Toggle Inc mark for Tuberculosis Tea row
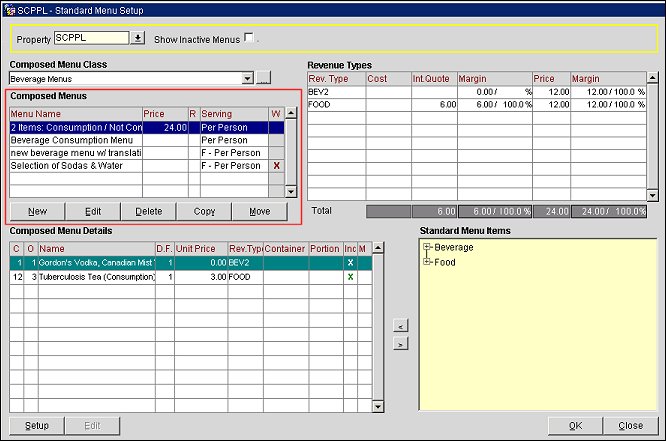The width and height of the screenshot is (666, 441). coord(350,276)
